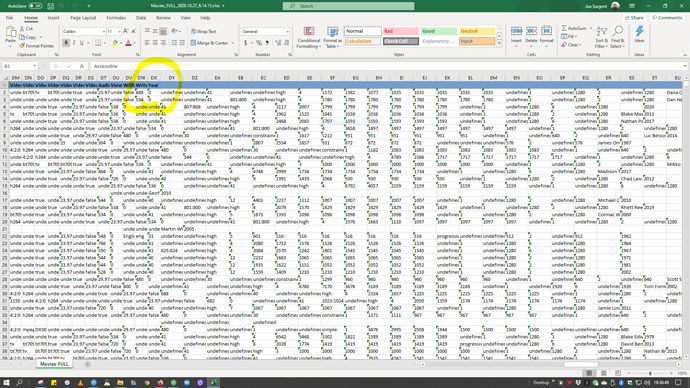
Task: Cut the selection with the scissors icon
Action: click(22, 29)
